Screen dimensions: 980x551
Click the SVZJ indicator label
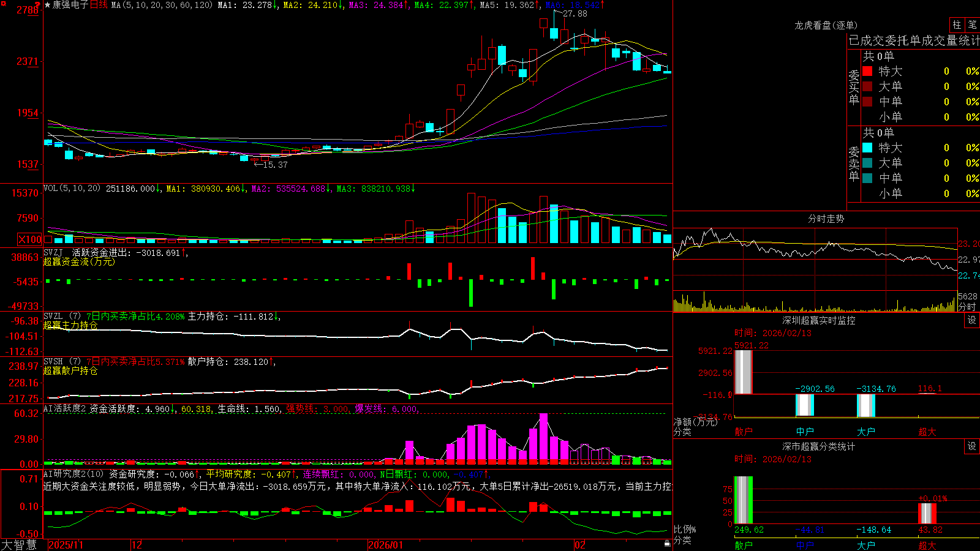click(53, 252)
